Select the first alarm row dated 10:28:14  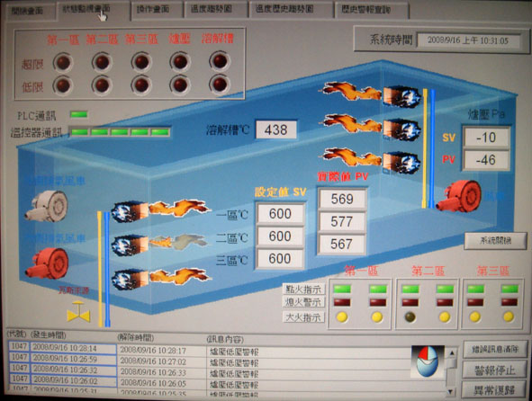coord(226,350)
